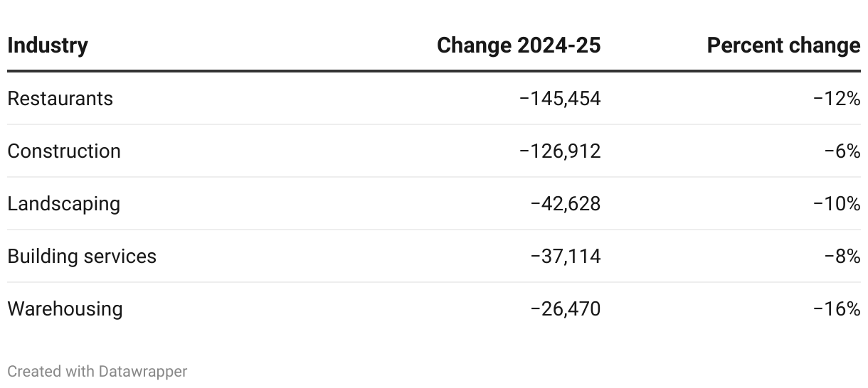Click the Percent change column header
This screenshot has height=388, width=868.
783,45
